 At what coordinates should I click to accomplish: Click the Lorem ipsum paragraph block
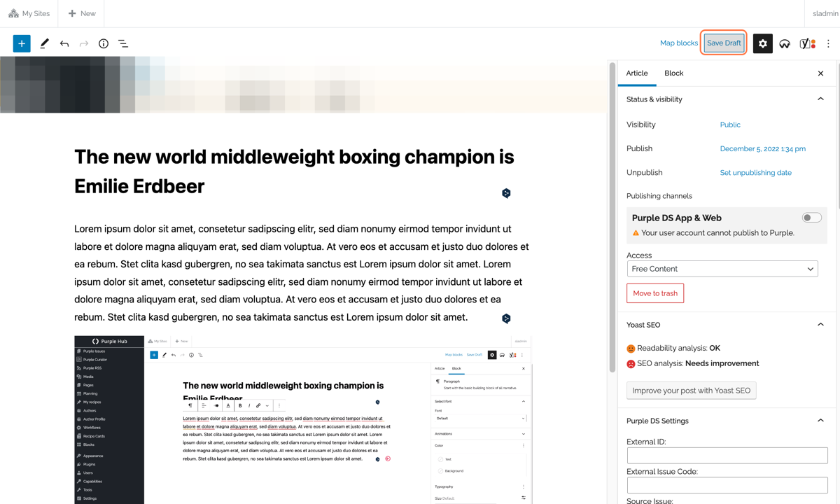301,273
